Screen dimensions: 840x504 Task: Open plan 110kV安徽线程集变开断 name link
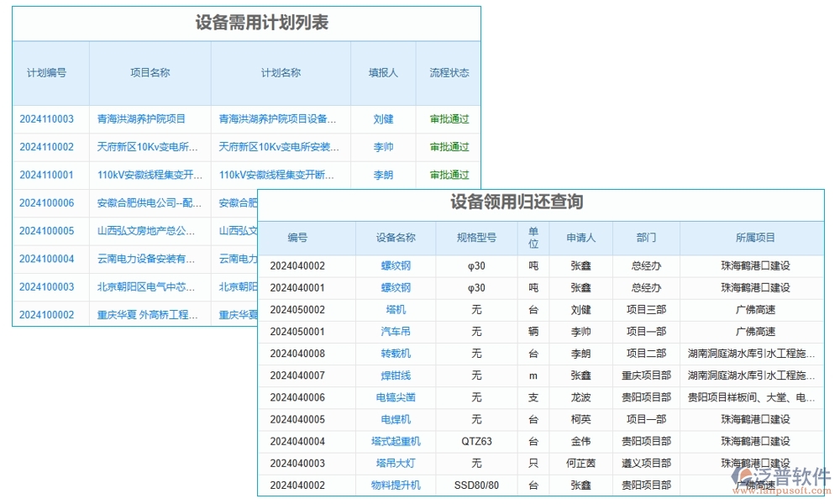point(278,175)
